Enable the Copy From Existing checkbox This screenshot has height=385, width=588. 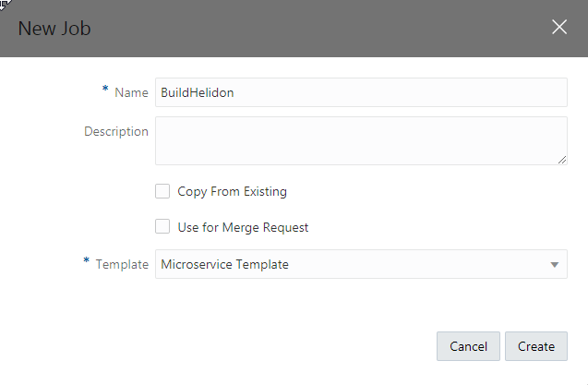(162, 191)
